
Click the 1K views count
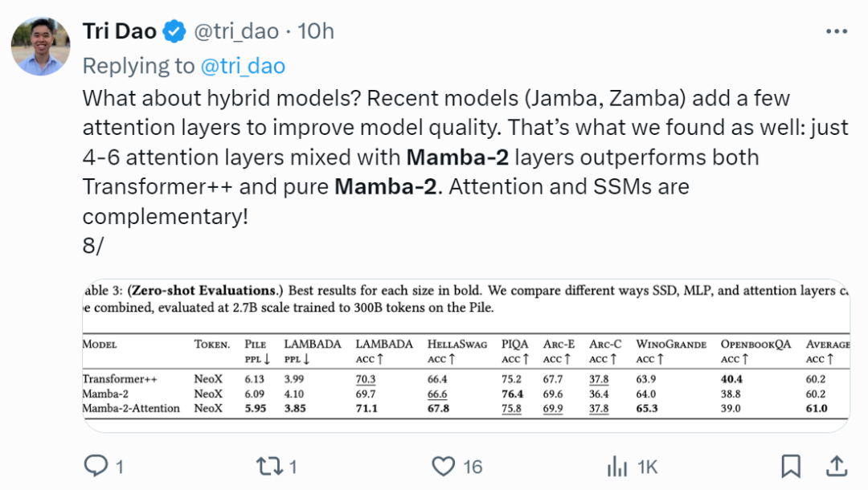(x=647, y=467)
